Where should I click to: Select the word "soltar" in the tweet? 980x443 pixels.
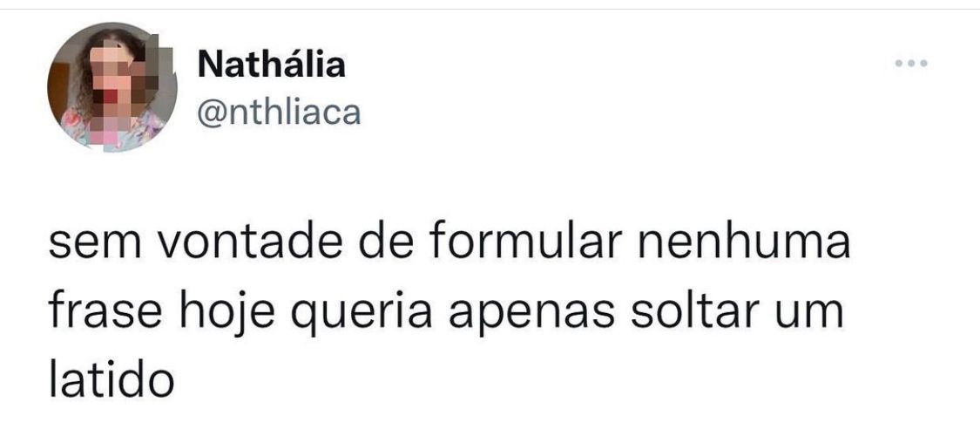687,312
